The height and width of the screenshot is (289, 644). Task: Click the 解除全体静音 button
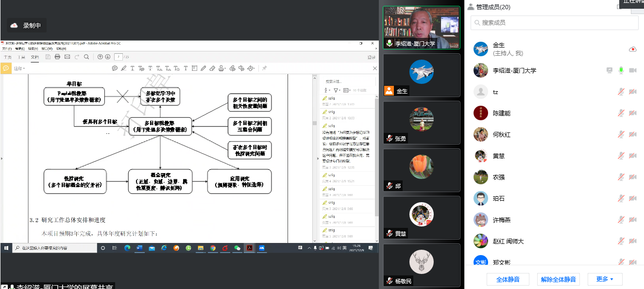(558, 279)
